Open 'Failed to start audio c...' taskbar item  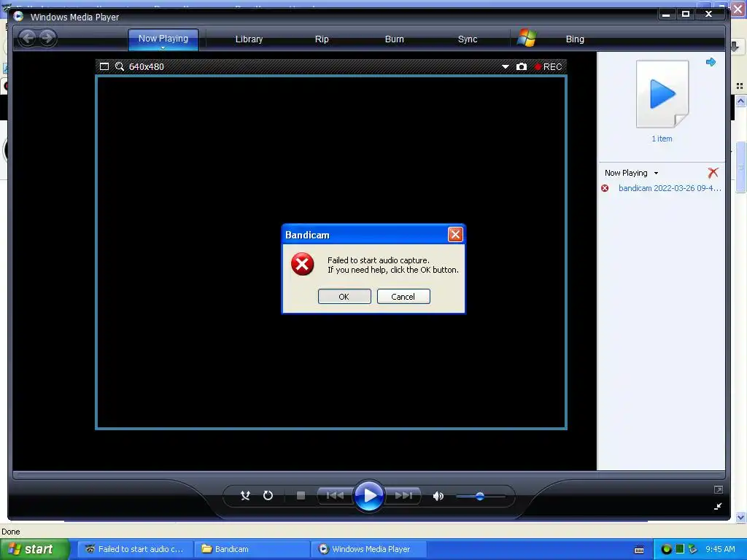[x=135, y=549]
